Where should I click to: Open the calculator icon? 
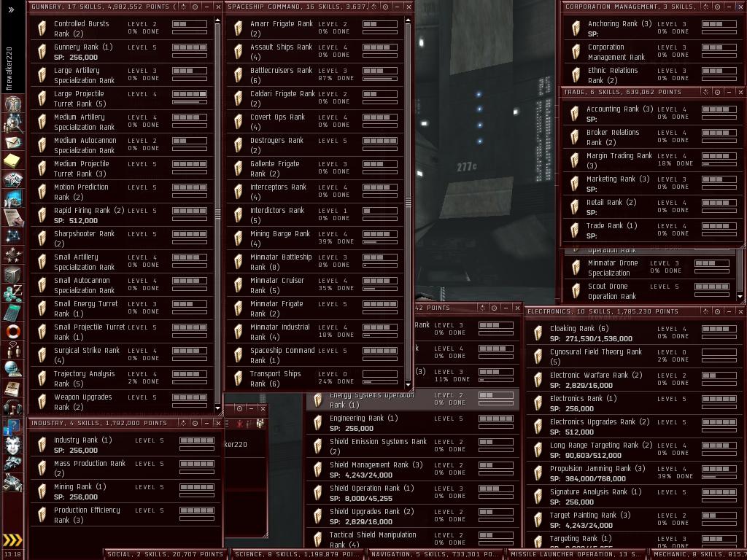(13, 312)
